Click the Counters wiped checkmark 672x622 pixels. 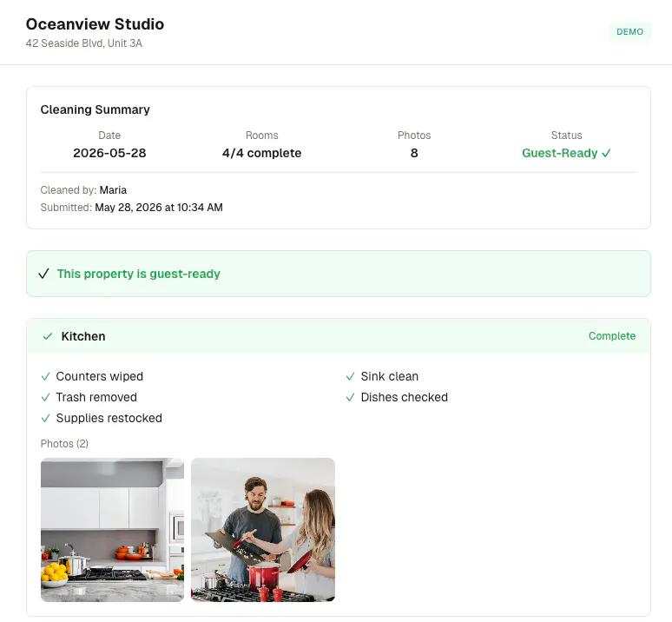[45, 376]
